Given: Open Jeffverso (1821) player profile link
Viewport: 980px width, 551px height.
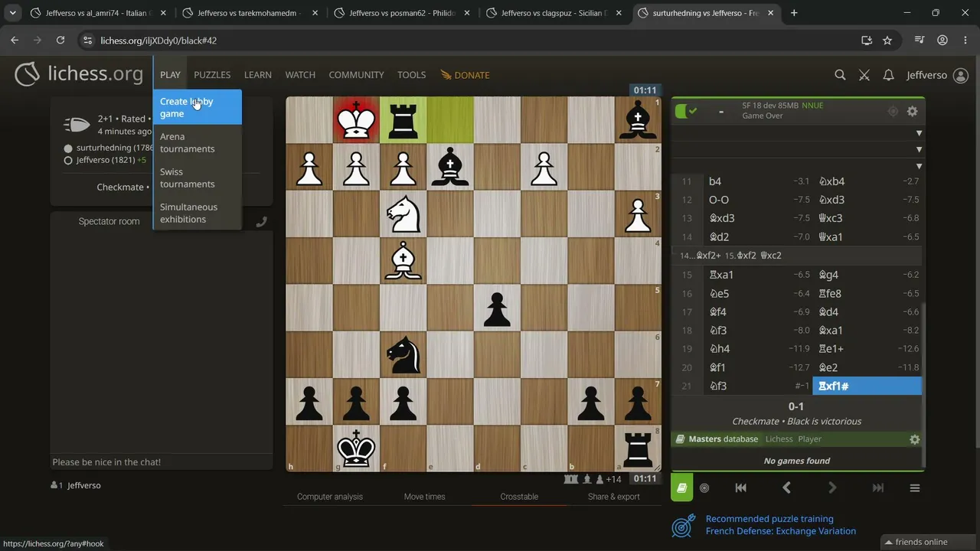Looking at the screenshot, I should pyautogui.click(x=106, y=160).
